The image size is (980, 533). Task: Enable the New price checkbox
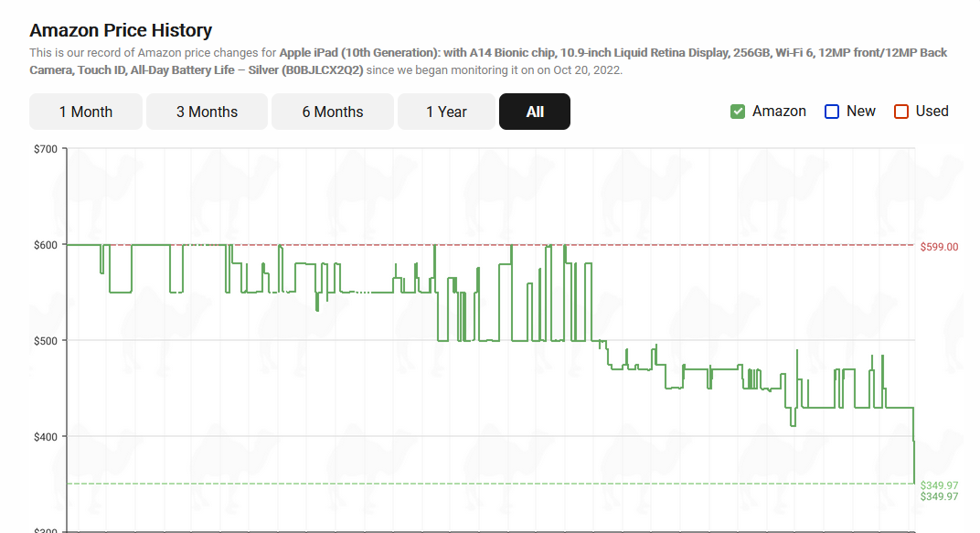pos(832,112)
